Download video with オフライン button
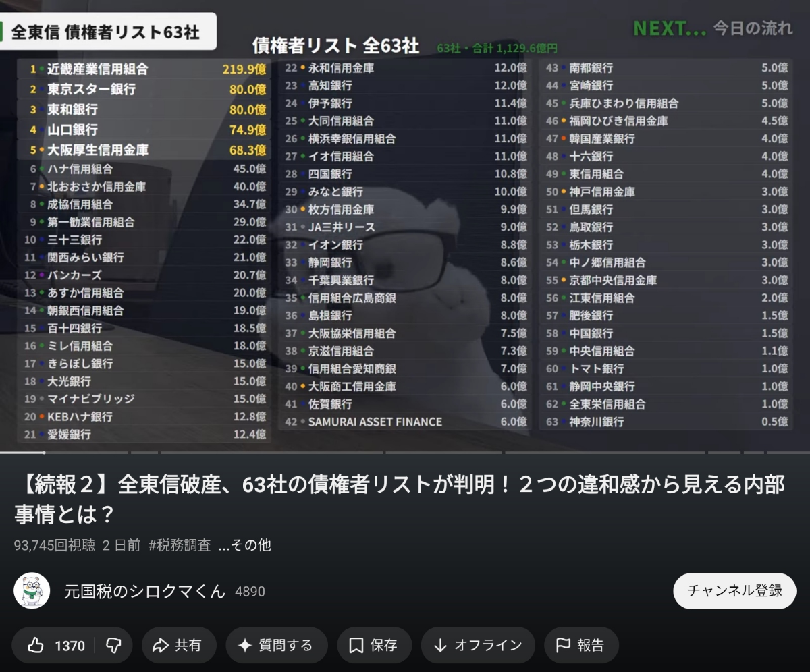 (x=478, y=646)
